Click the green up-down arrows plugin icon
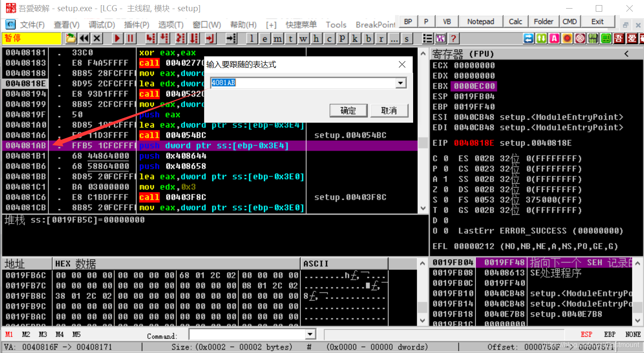The width and height of the screenshot is (644, 353). (x=541, y=39)
